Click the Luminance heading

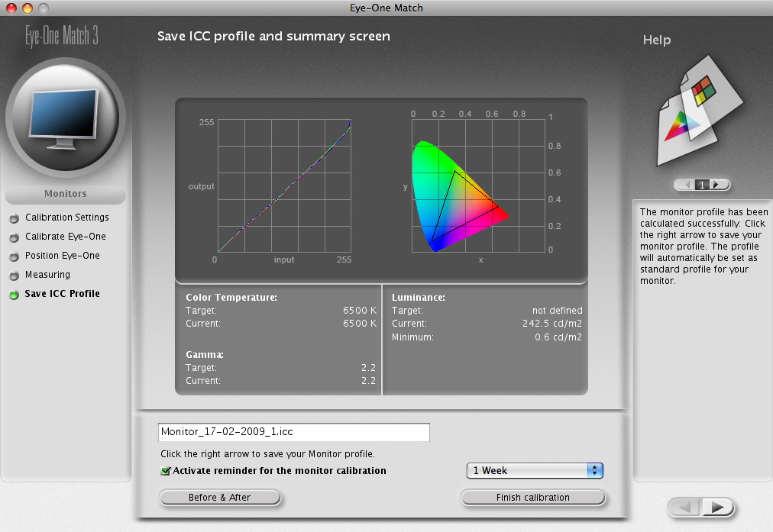coord(418,298)
